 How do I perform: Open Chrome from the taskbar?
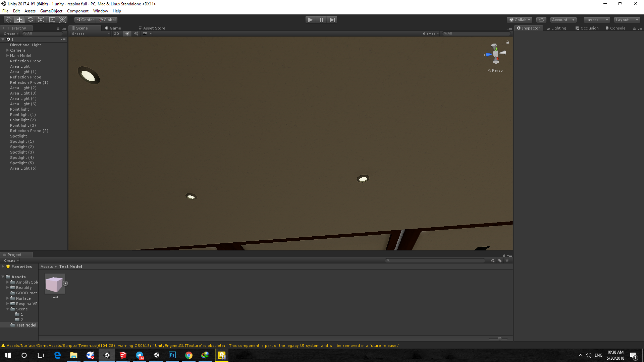click(189, 355)
